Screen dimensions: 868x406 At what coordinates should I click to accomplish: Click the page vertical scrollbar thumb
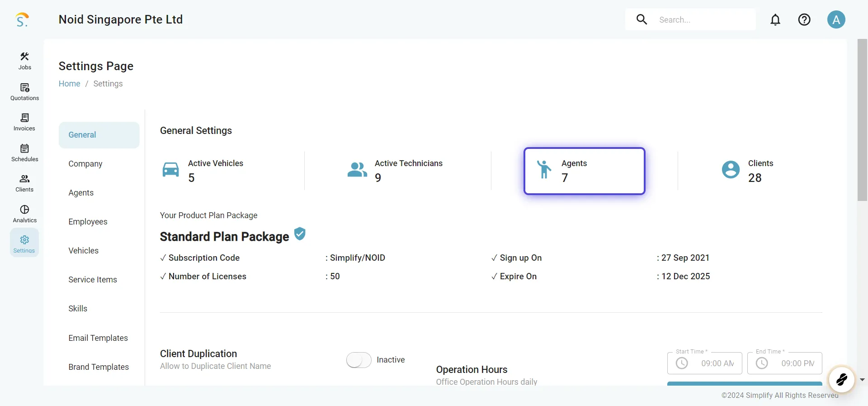point(862,120)
